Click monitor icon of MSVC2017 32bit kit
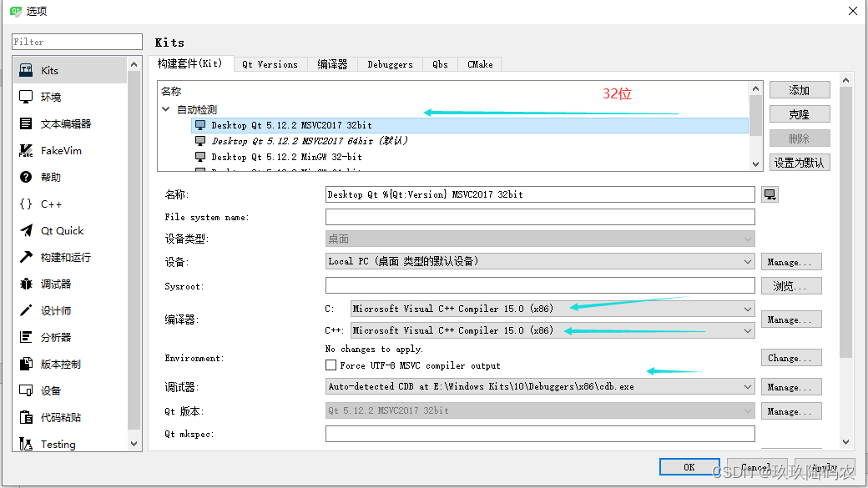Image resolution: width=868 pixels, height=488 pixels. click(200, 125)
